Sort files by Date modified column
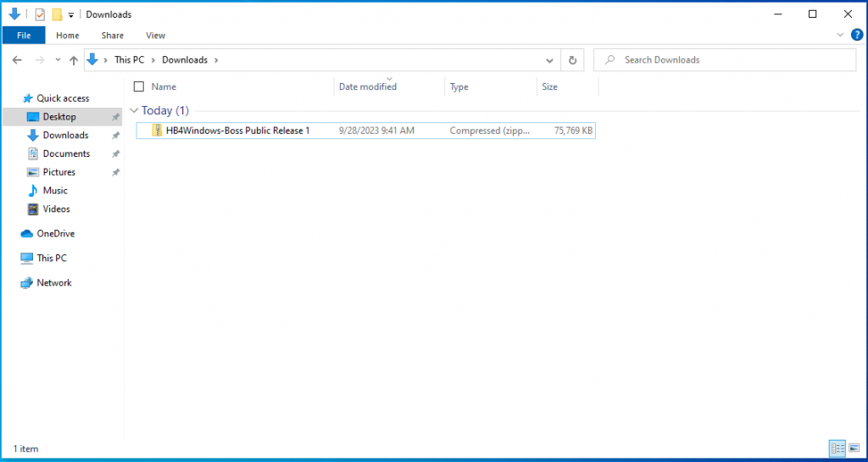The image size is (868, 462). 368,86
